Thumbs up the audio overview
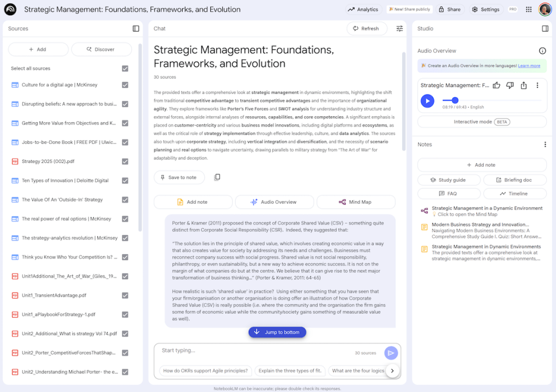 (x=496, y=85)
